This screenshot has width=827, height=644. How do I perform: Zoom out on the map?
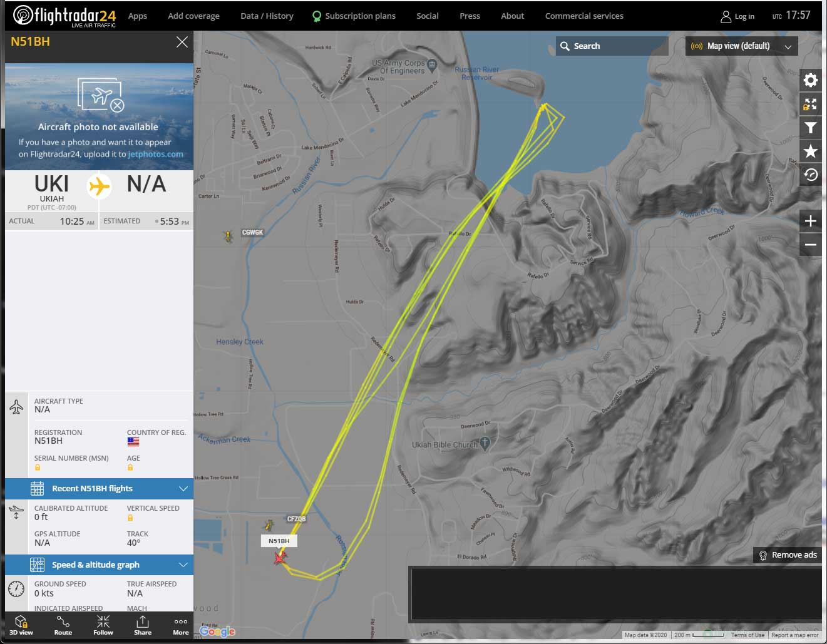pyautogui.click(x=810, y=245)
